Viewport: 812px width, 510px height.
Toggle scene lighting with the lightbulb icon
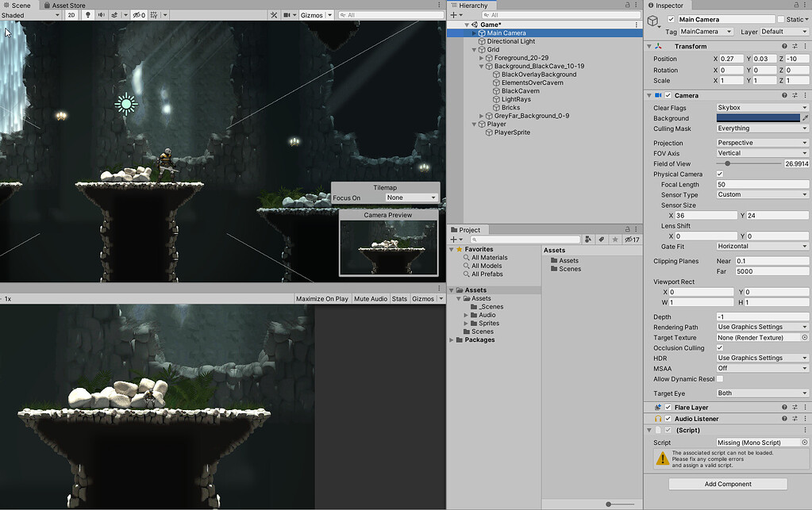click(x=88, y=15)
